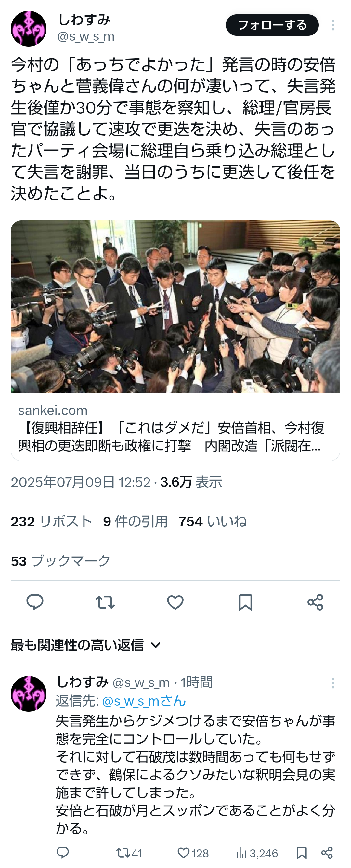
Task: Share the reply tweet
Action: pos(327,853)
